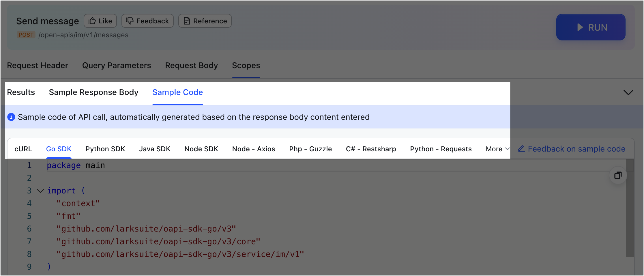The image size is (644, 276).
Task: Switch sample code to Python SDK
Action: (x=105, y=149)
